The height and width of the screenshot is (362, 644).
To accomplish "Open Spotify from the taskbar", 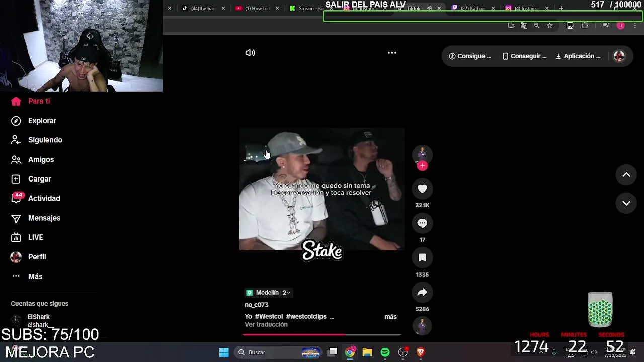I will pyautogui.click(x=385, y=352).
